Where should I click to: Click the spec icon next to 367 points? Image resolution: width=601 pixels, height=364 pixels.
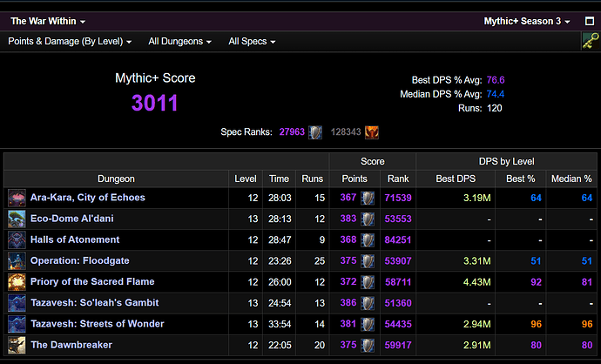368,198
